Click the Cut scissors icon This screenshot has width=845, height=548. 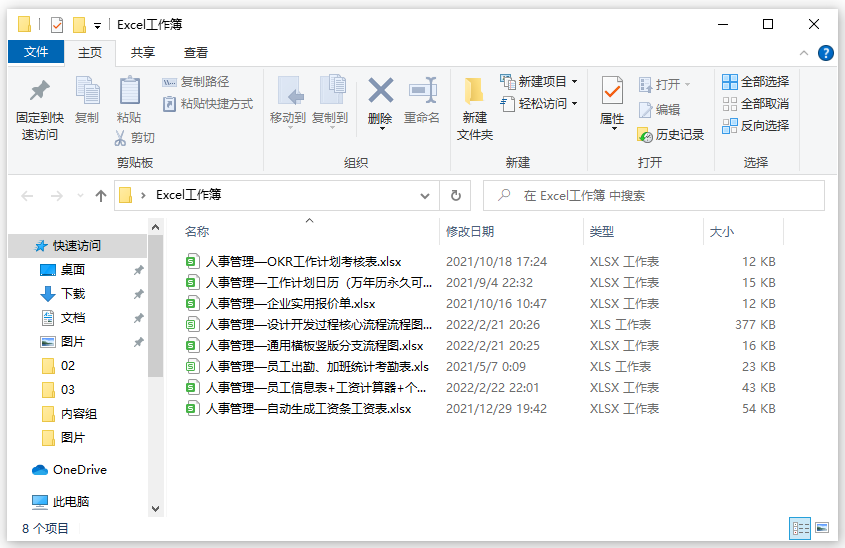[x=120, y=138]
